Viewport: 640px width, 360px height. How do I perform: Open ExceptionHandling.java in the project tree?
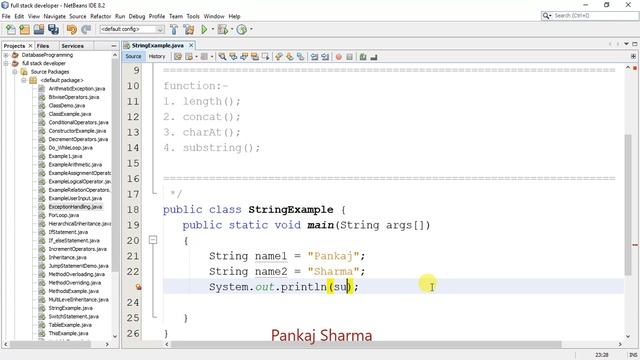[75, 207]
